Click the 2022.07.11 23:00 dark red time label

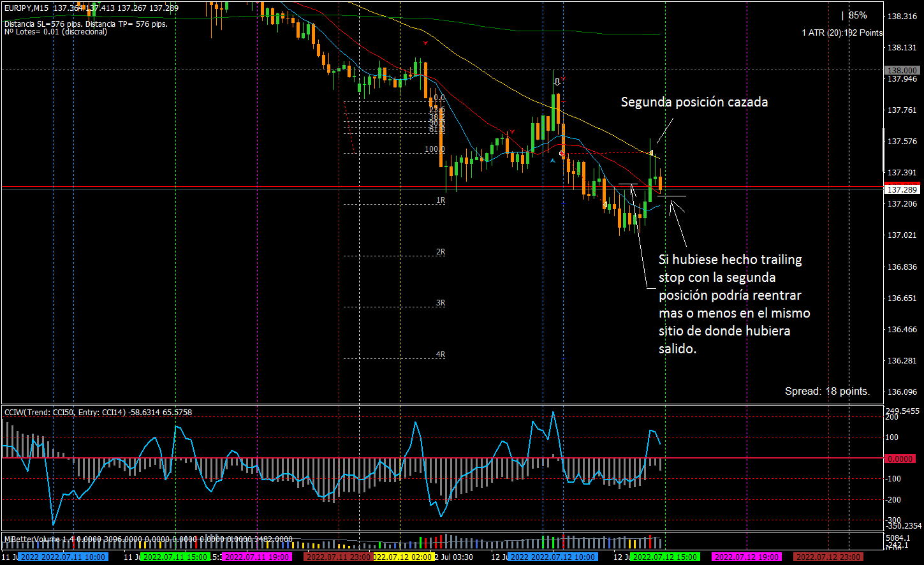[x=338, y=557]
